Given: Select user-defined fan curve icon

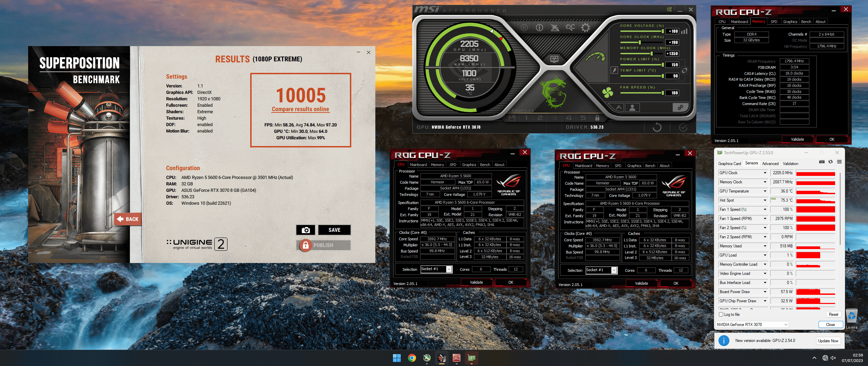Looking at the screenshot, I should [632, 108].
